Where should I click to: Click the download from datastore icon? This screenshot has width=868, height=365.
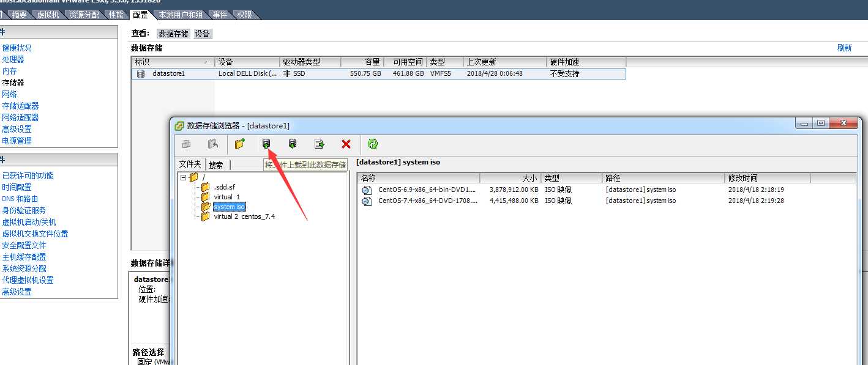[x=293, y=144]
